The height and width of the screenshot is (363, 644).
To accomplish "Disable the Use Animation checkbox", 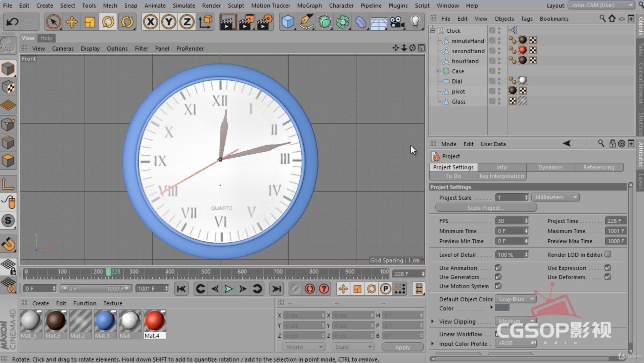I will tap(498, 268).
